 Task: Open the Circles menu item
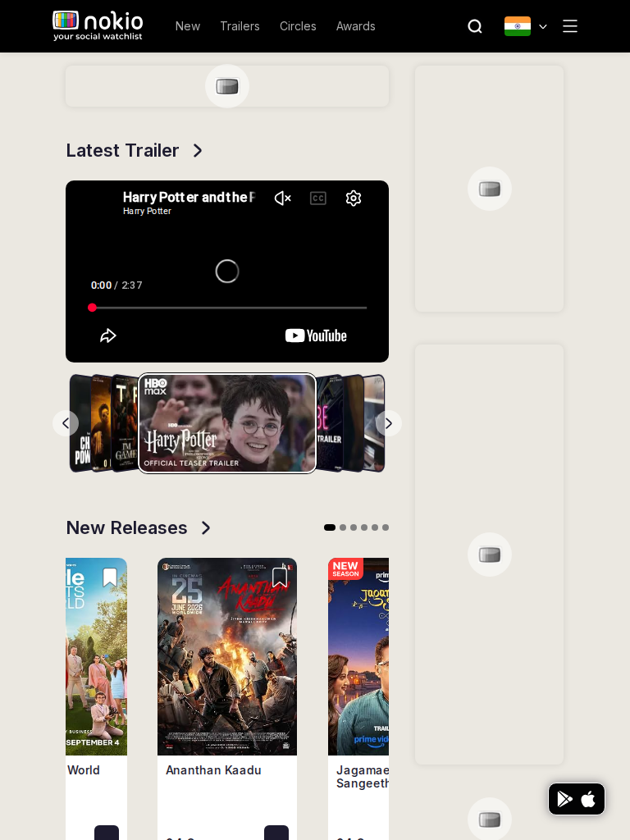coord(298,26)
